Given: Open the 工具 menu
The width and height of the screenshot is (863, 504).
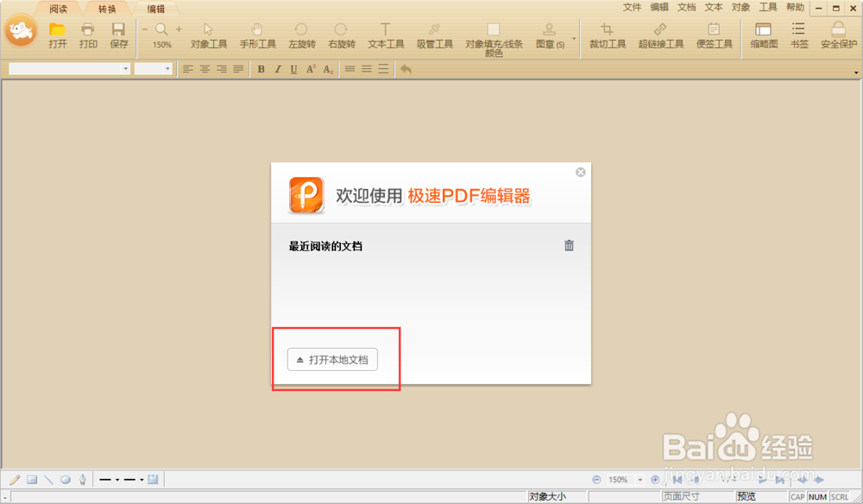Looking at the screenshot, I should (x=768, y=7).
